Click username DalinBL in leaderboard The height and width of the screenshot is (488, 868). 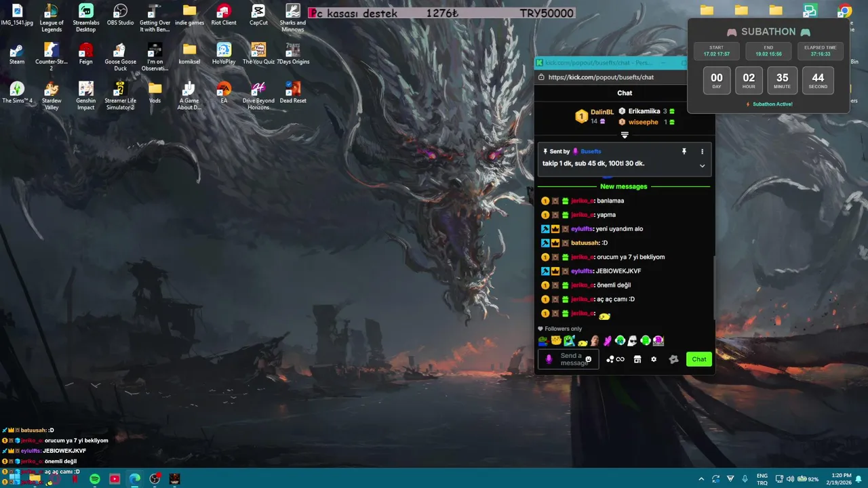point(602,112)
